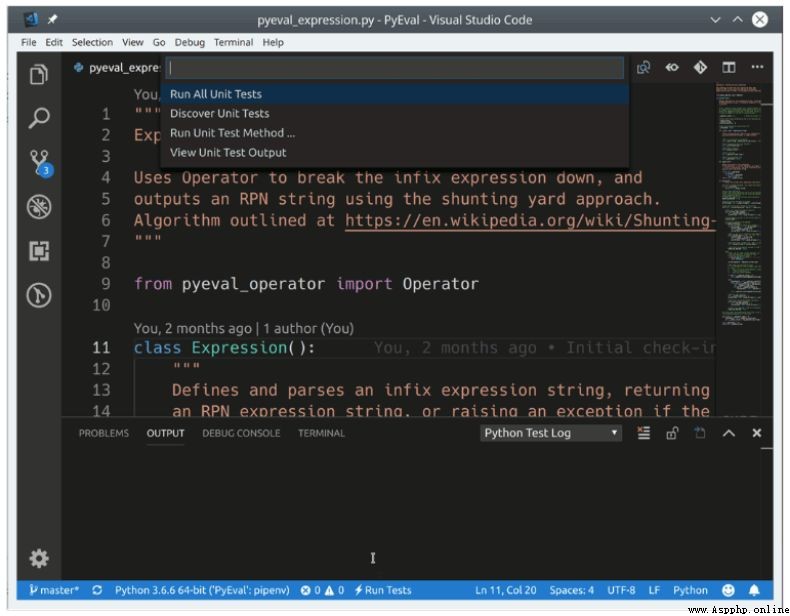
Task: Toggle output scroll lock icon
Action: (x=672, y=433)
